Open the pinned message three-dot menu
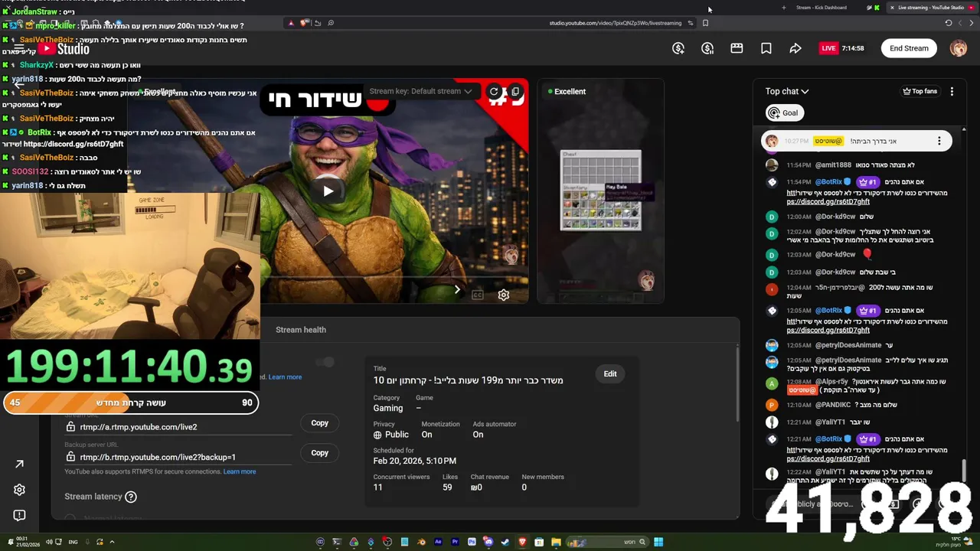This screenshot has width=980, height=551. pos(939,141)
